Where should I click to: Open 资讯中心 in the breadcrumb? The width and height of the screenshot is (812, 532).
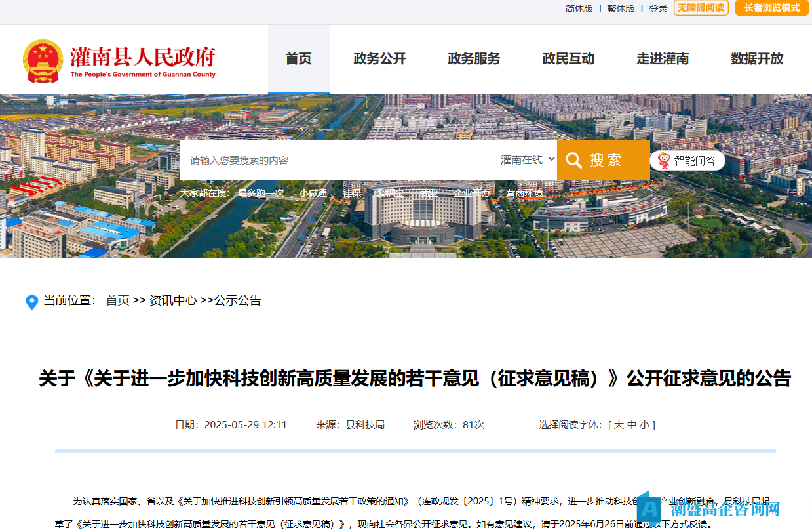pos(173,300)
